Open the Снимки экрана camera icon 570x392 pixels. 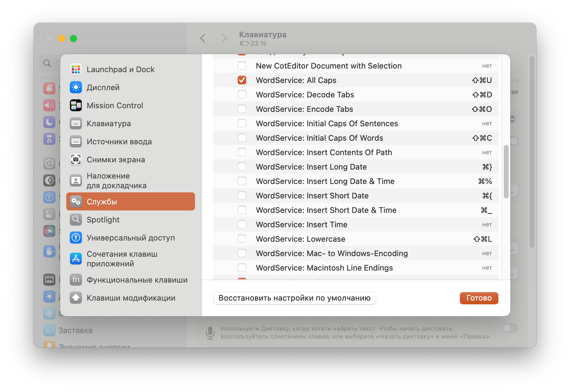click(76, 160)
